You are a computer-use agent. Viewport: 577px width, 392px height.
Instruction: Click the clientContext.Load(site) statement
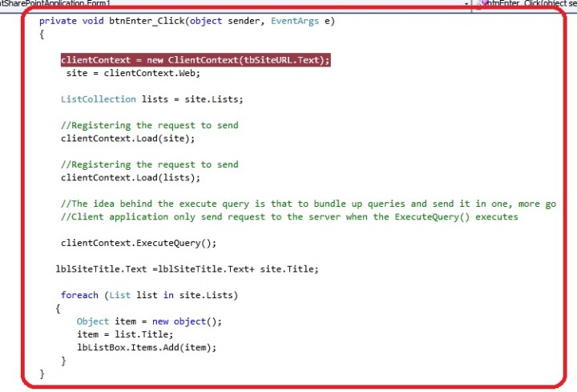click(127, 138)
